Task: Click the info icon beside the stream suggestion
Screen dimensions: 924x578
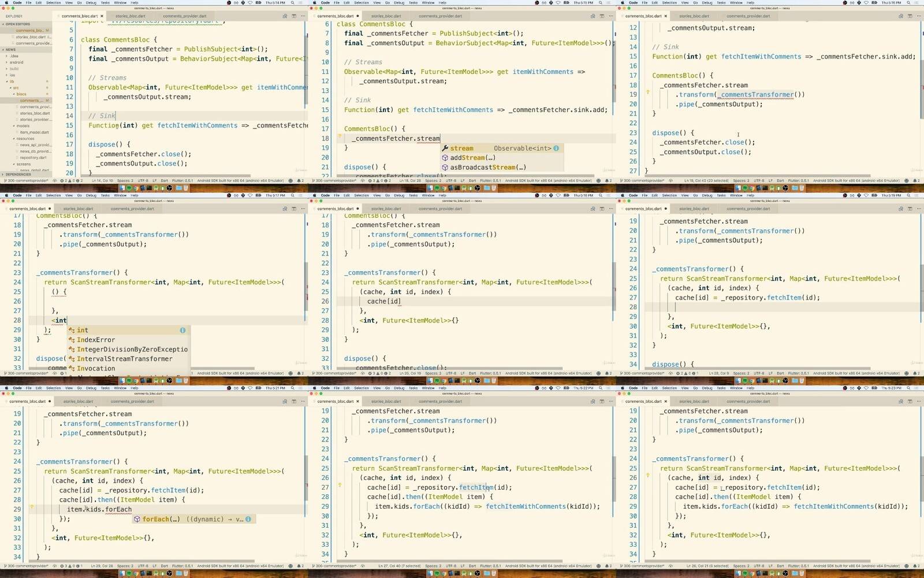Action: (x=556, y=149)
